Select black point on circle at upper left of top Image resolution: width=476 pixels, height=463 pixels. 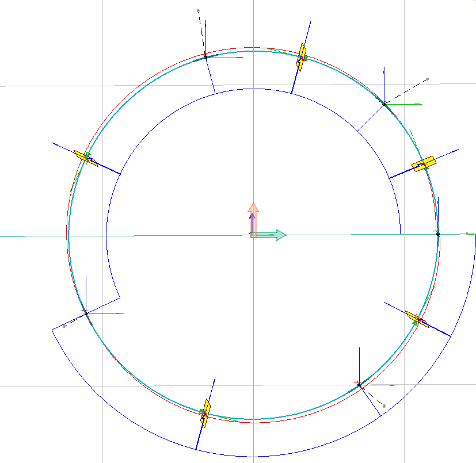[205, 58]
